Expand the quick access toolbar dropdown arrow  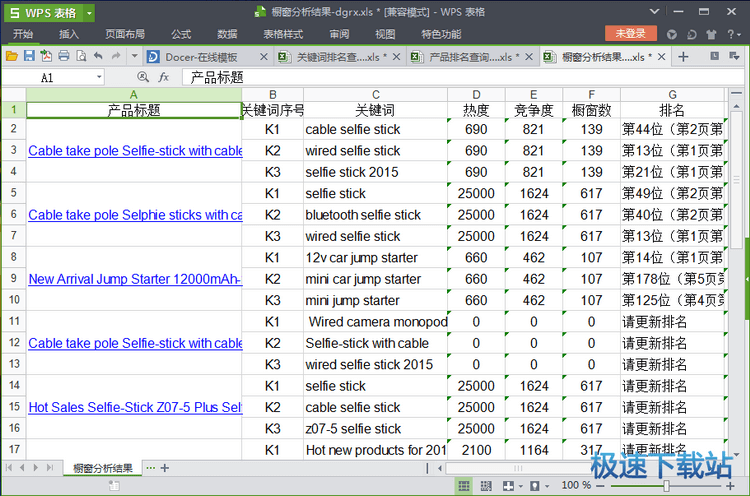pyautogui.click(x=134, y=56)
